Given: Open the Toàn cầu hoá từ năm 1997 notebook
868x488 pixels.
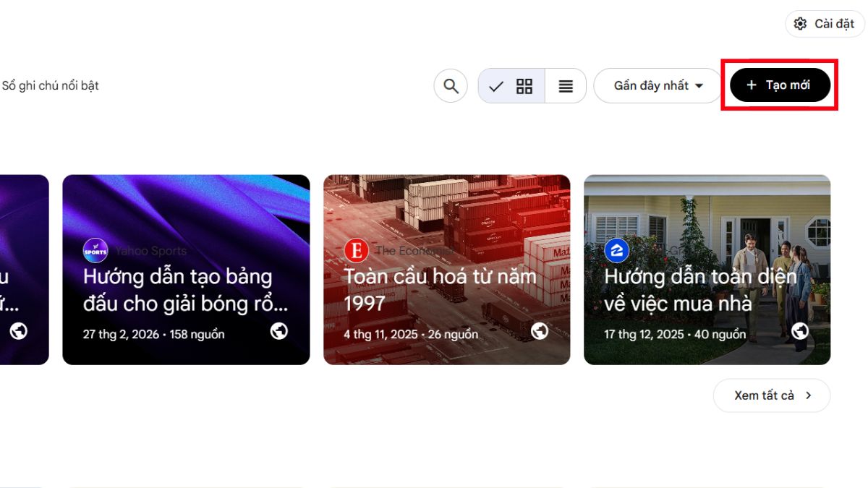Looking at the screenshot, I should pos(446,269).
